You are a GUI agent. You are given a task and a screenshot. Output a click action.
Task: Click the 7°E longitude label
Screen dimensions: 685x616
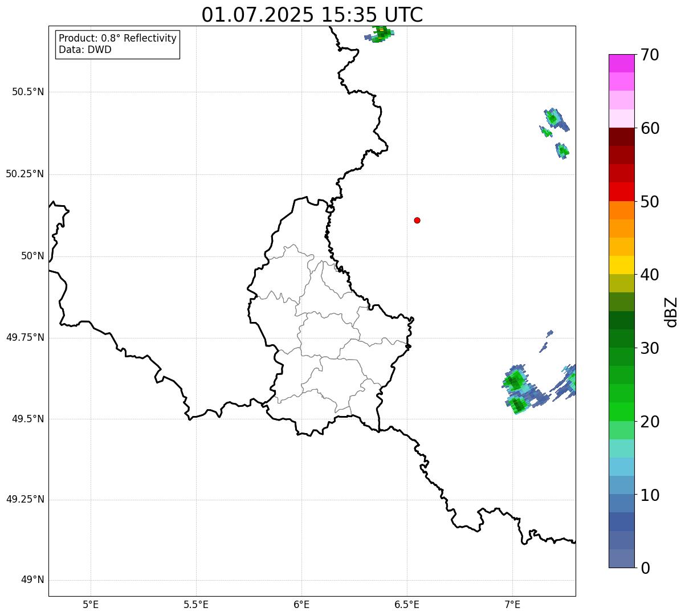[x=512, y=604]
